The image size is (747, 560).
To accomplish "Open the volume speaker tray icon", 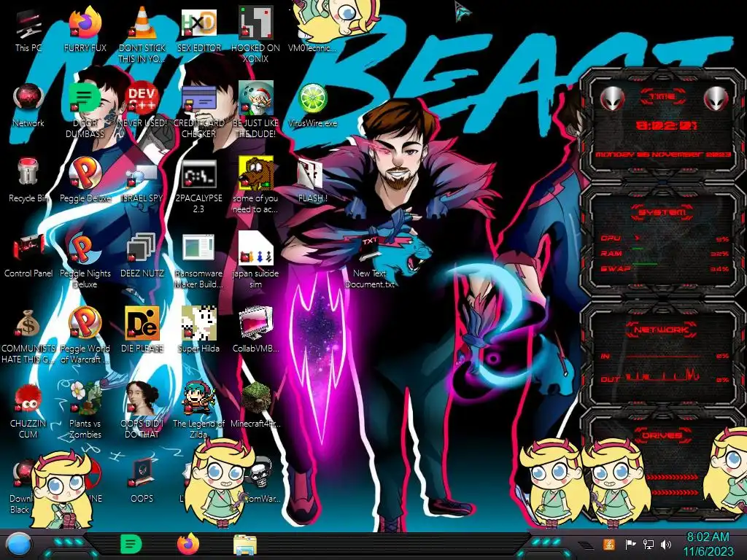I will pyautogui.click(x=667, y=544).
